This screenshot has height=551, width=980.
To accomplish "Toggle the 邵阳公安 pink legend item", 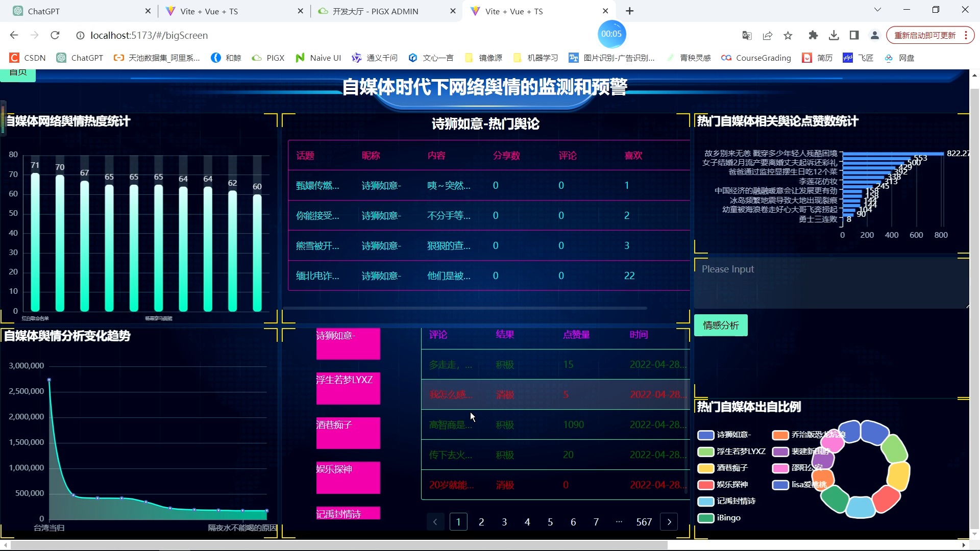I will (x=797, y=468).
